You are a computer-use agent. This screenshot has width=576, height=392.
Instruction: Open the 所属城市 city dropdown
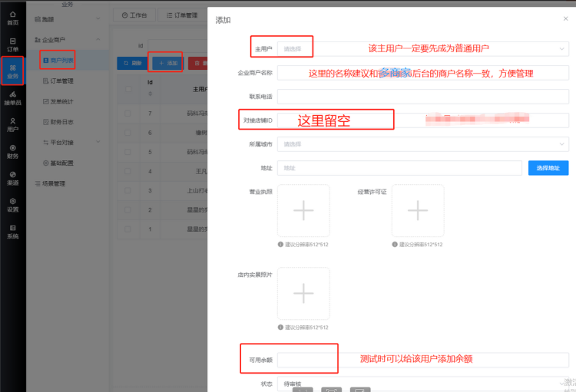(423, 144)
